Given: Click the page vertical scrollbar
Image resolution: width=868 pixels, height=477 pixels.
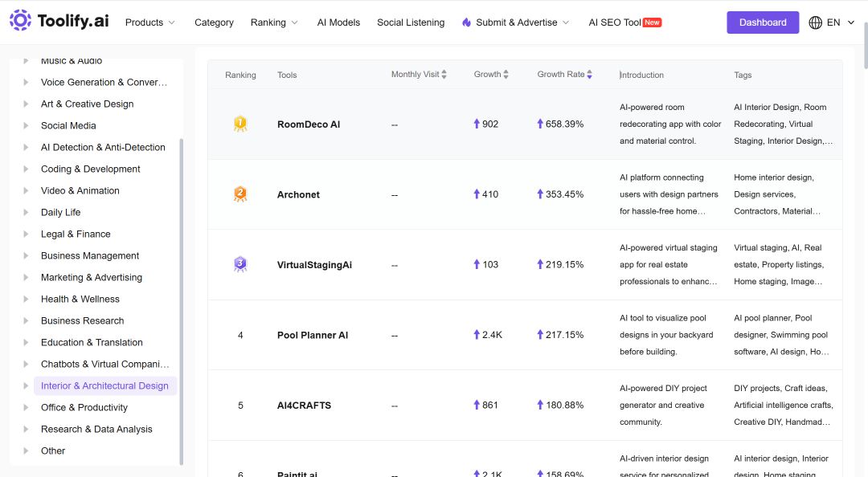Looking at the screenshot, I should tap(866, 44).
